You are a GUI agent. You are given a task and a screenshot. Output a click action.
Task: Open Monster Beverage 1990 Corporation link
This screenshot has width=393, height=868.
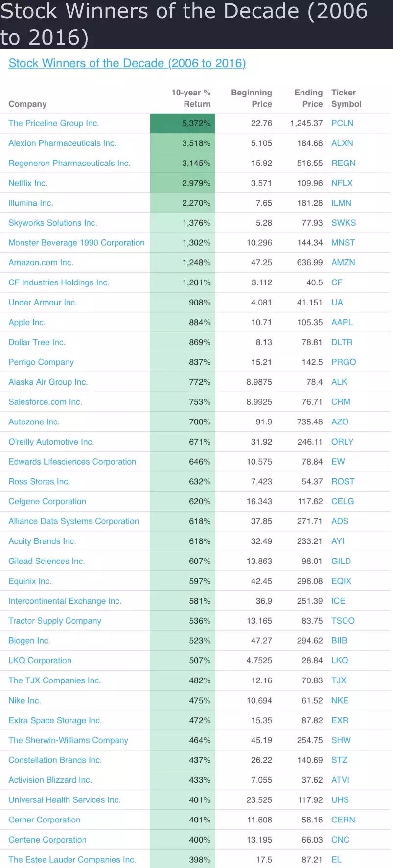pyautogui.click(x=76, y=243)
